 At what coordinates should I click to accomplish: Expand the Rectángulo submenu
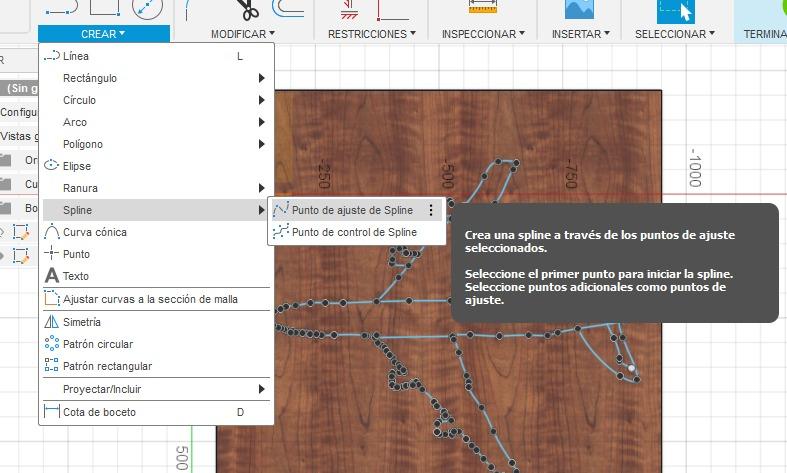point(156,78)
